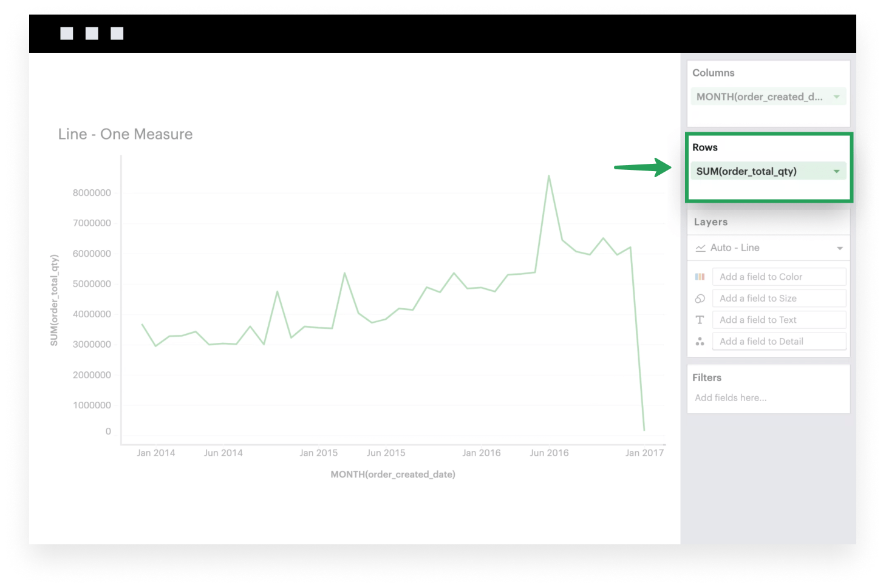Viewport: 886px width, 588px height.
Task: Click the Jun 2014 x-axis label
Action: [223, 453]
